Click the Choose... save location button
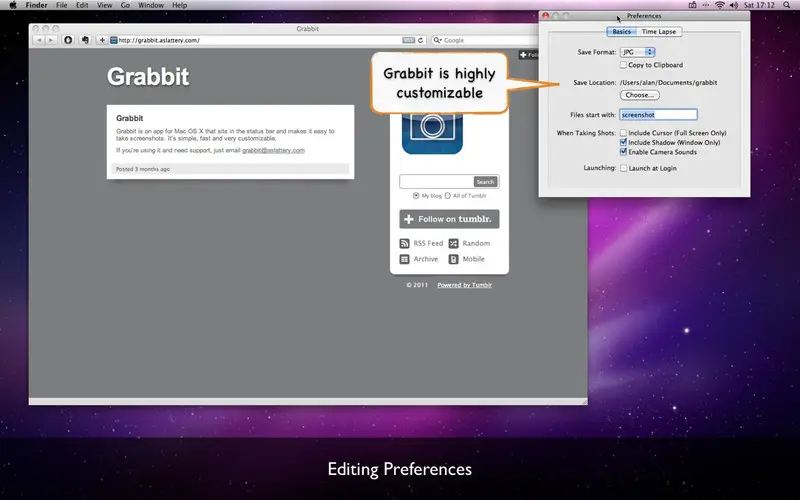This screenshot has height=500, width=800. (640, 95)
